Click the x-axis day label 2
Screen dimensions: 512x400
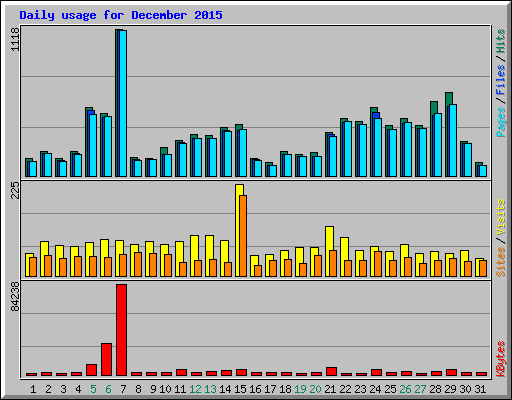coord(48,389)
